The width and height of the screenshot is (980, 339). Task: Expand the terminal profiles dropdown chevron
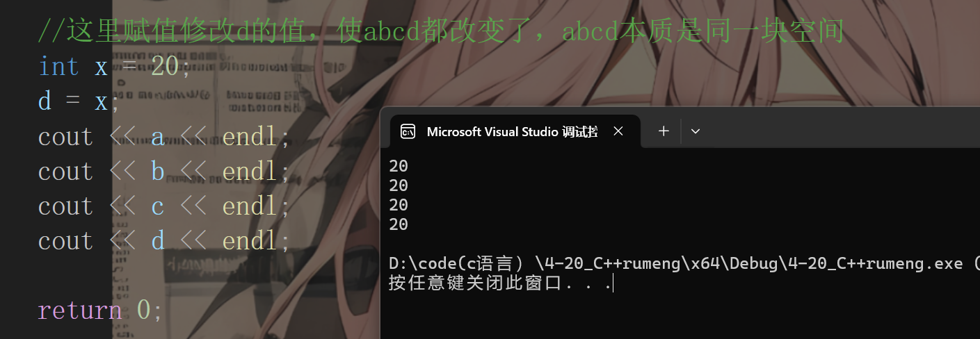pyautogui.click(x=695, y=131)
